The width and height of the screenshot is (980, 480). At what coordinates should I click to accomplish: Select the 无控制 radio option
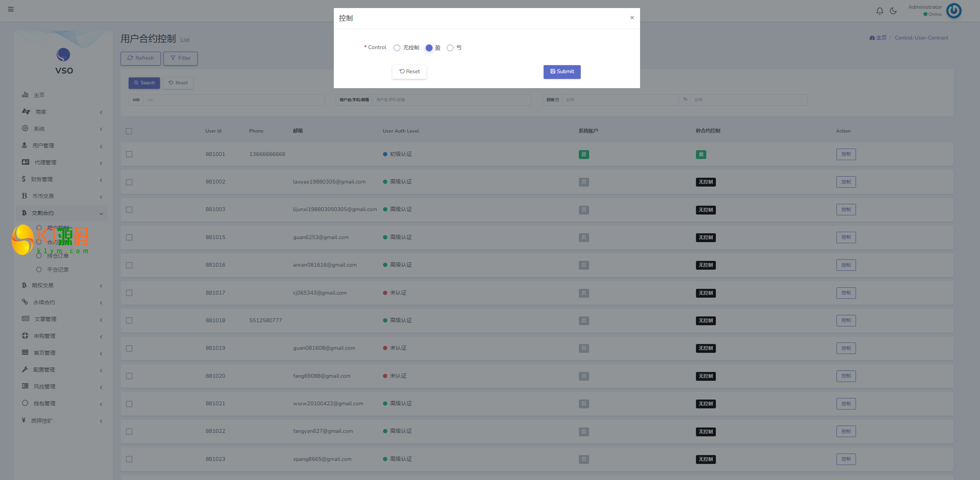tap(397, 48)
